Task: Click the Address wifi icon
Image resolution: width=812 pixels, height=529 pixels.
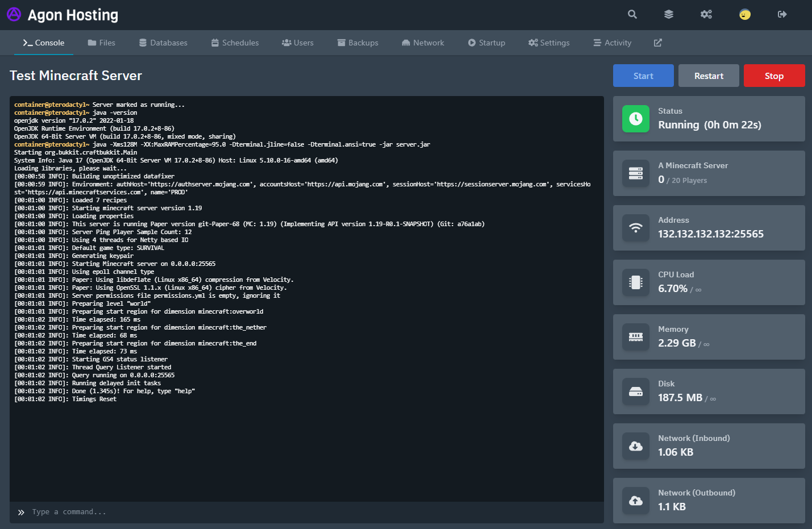Action: [x=636, y=228]
